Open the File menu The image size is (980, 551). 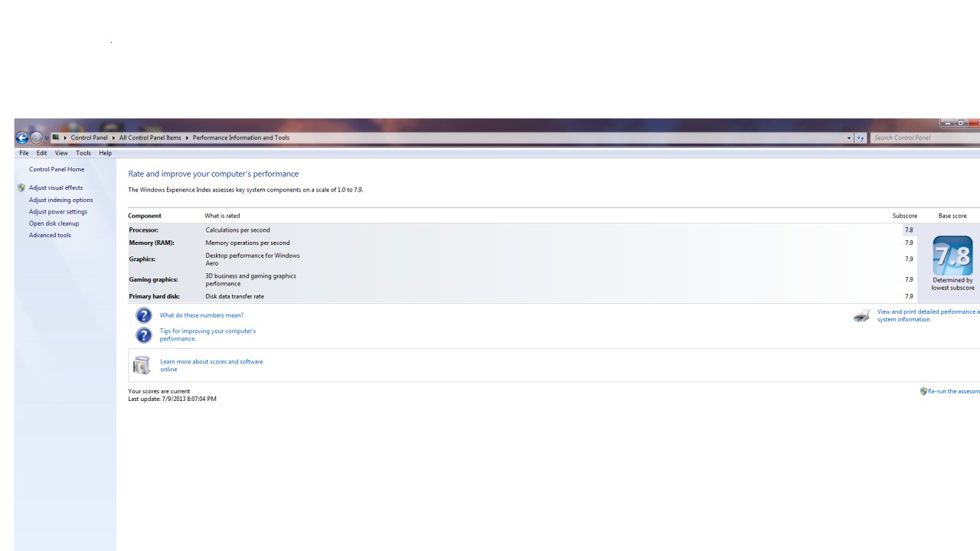24,153
